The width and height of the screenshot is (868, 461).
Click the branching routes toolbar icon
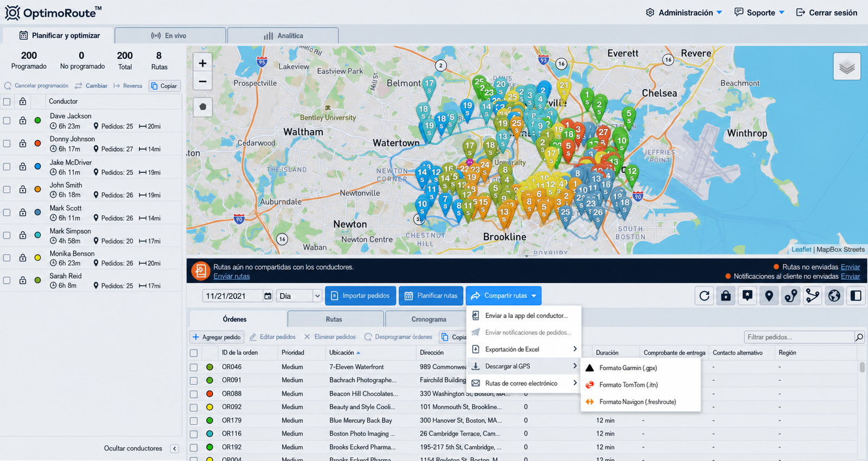[813, 296]
